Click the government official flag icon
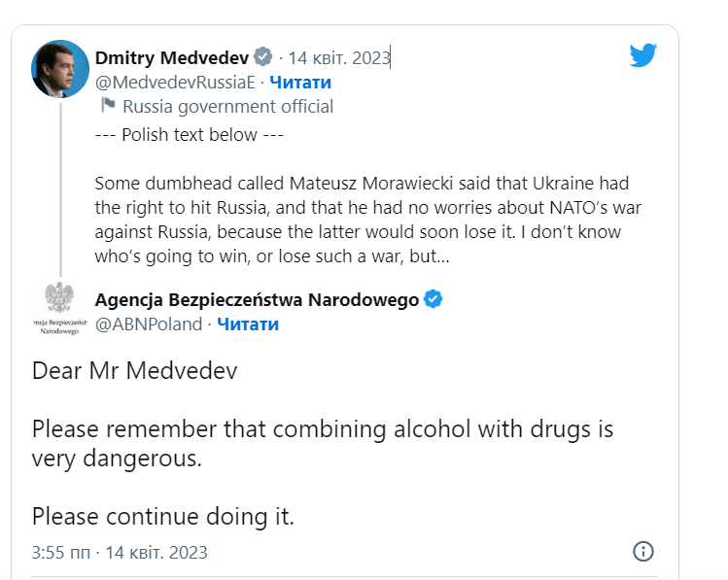 tap(109, 106)
